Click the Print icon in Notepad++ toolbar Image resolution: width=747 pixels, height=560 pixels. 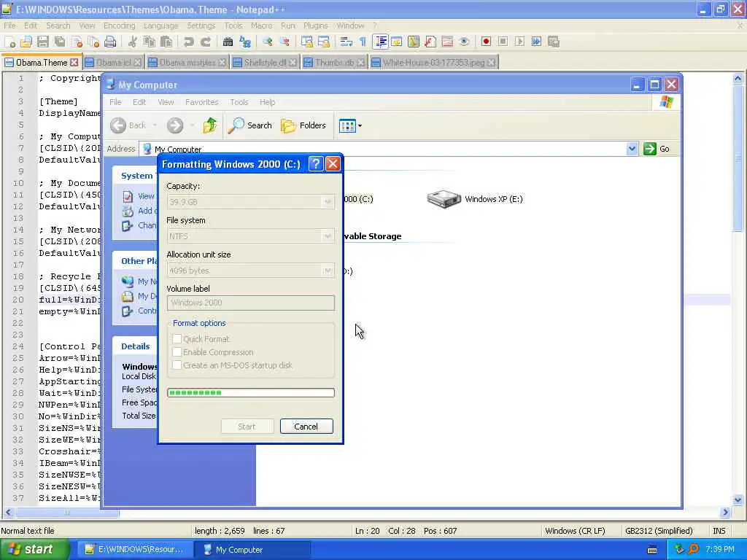point(110,42)
